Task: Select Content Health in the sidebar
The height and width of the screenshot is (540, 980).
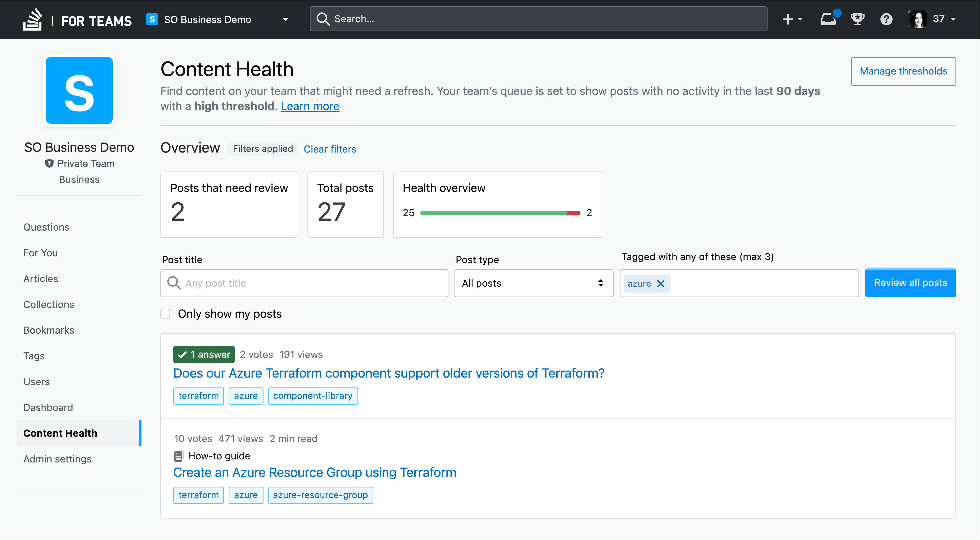Action: [79, 433]
